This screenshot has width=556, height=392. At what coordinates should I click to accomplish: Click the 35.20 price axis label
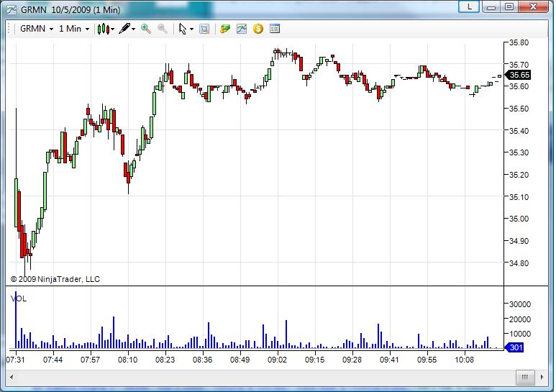pos(519,175)
